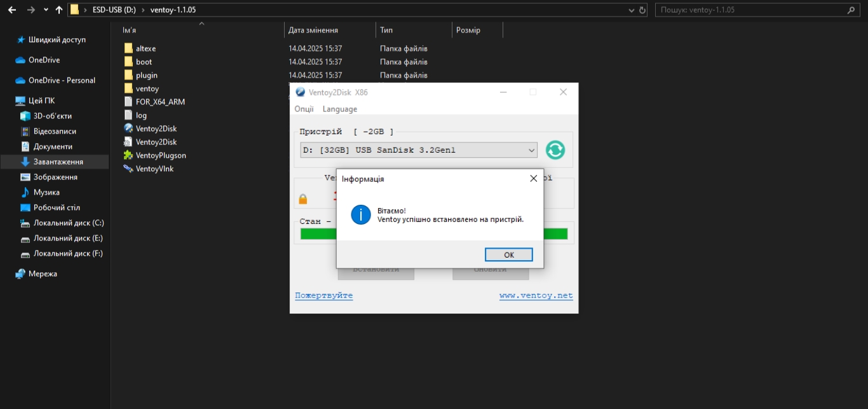Click the Документи icon in sidebar
The width and height of the screenshot is (868, 409).
point(25,146)
